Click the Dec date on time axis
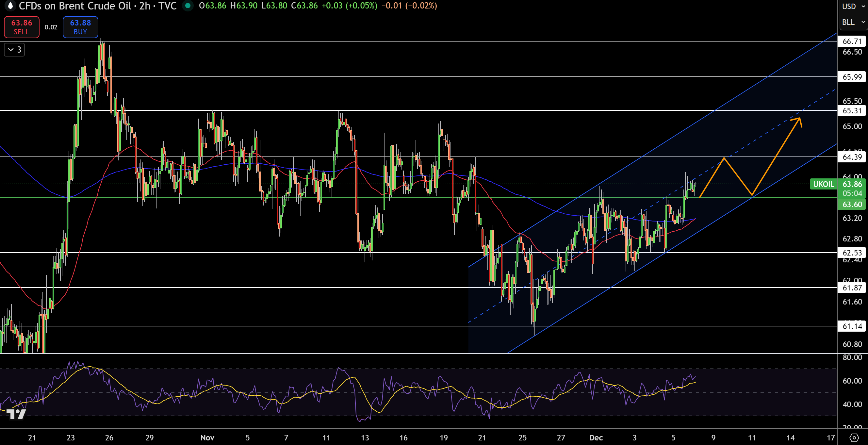 pyautogui.click(x=596, y=437)
